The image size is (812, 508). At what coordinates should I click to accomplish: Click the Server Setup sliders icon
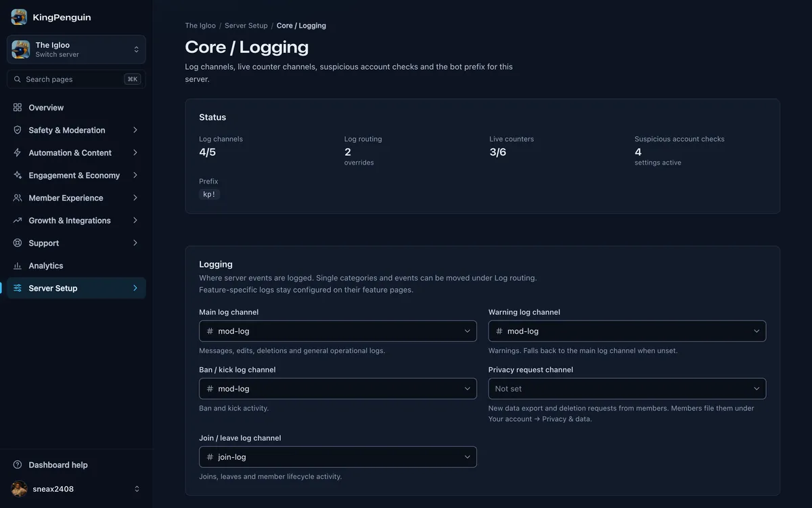click(x=18, y=288)
